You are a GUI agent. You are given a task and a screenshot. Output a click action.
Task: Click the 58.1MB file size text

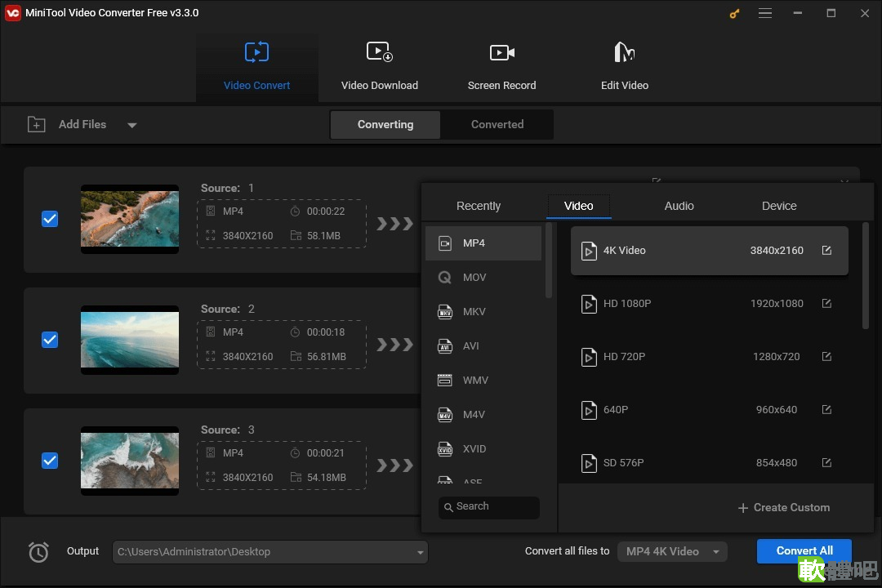coord(323,236)
